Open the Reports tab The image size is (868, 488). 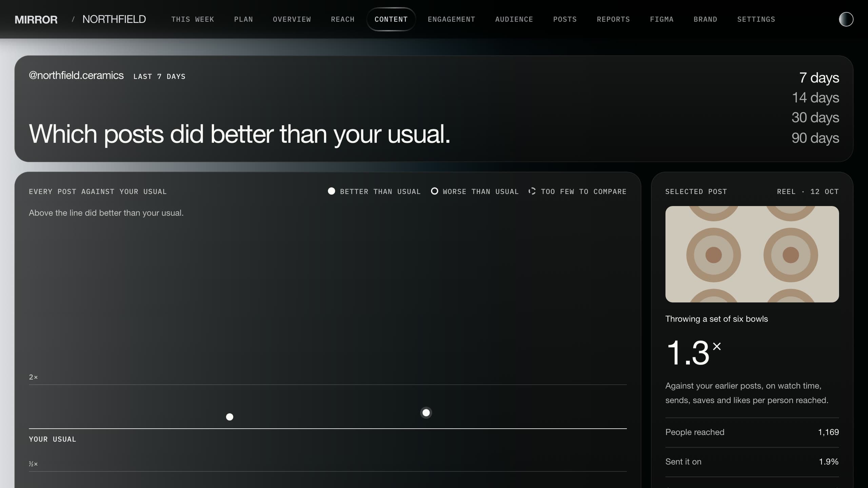613,19
